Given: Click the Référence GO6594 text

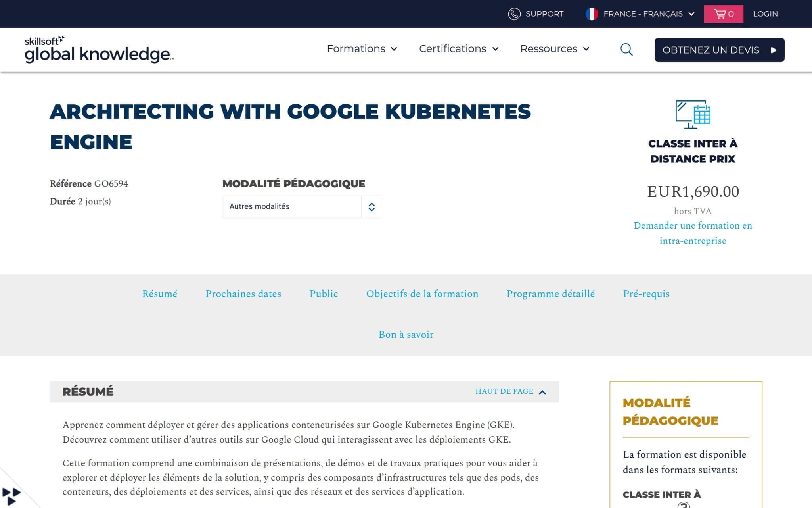Looking at the screenshot, I should [x=89, y=184].
